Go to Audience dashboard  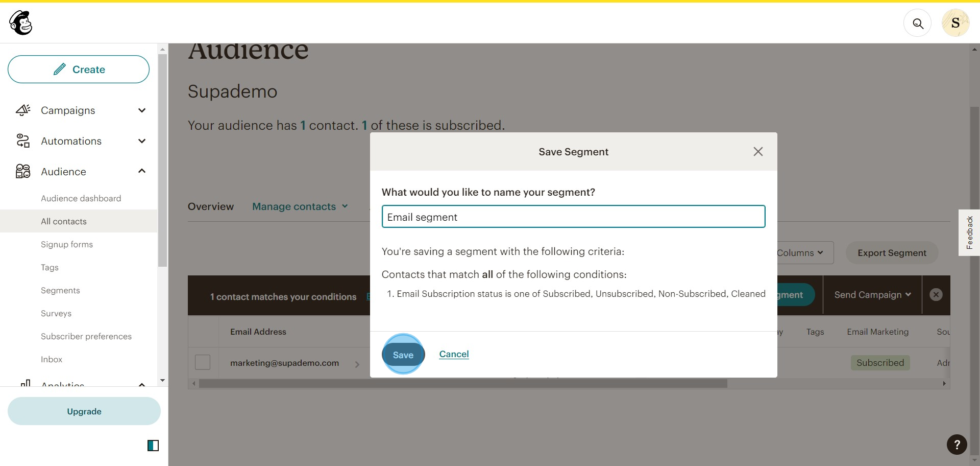tap(81, 198)
